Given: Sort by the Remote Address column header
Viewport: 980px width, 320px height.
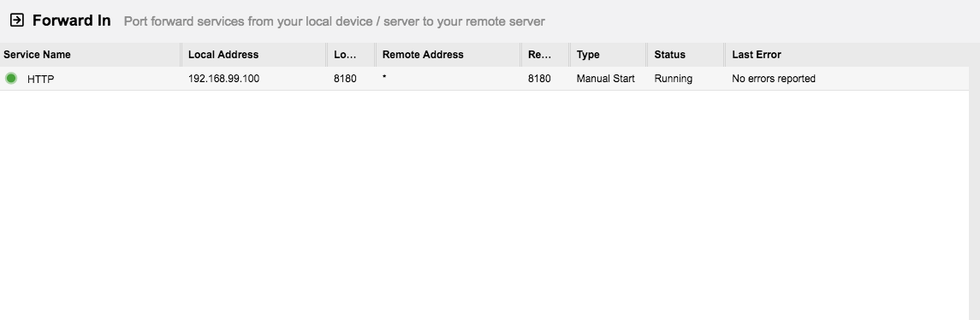Looking at the screenshot, I should click(x=423, y=55).
